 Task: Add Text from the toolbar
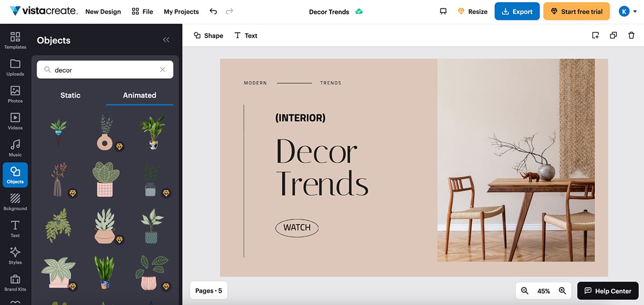[x=246, y=35]
